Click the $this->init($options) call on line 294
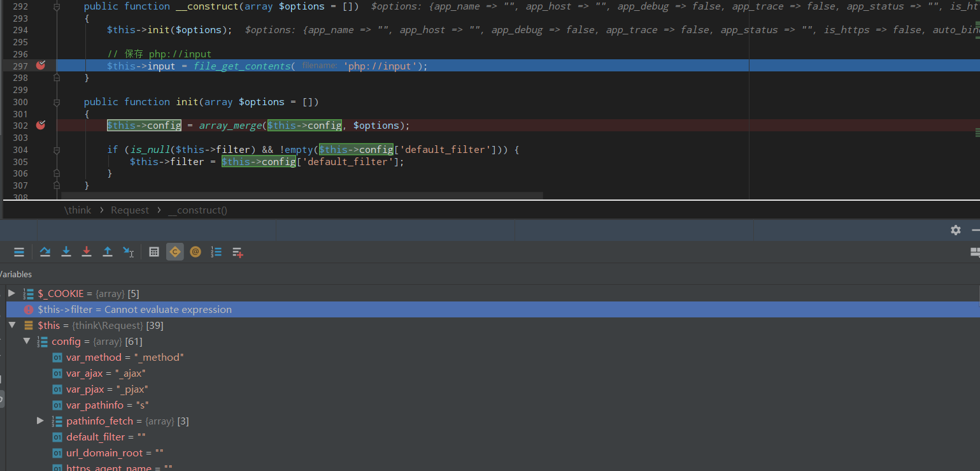This screenshot has height=471, width=980. (x=169, y=30)
